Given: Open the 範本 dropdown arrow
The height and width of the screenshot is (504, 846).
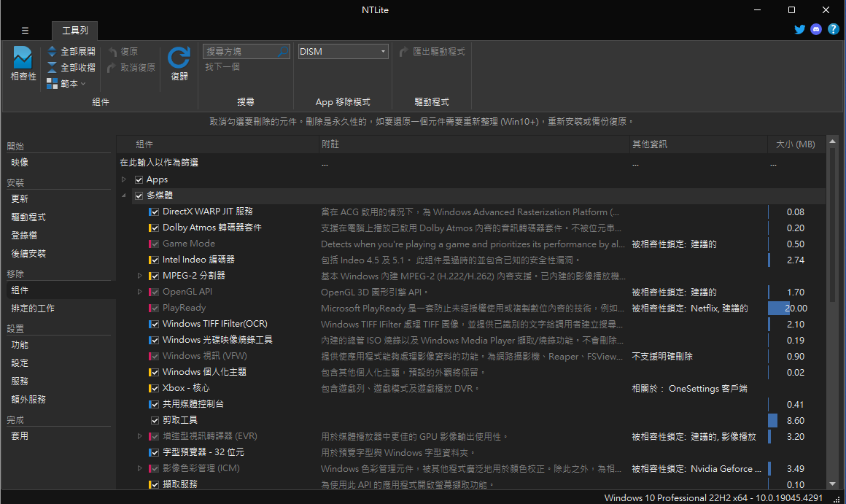Looking at the screenshot, I should tap(83, 84).
